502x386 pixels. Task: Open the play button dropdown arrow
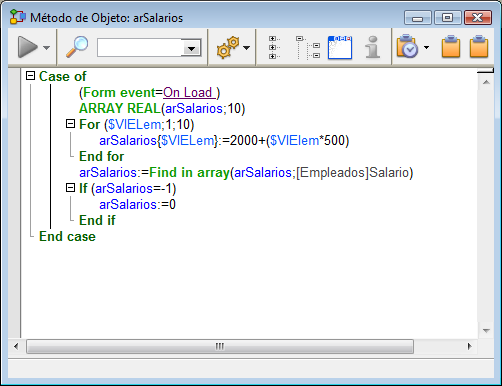47,48
